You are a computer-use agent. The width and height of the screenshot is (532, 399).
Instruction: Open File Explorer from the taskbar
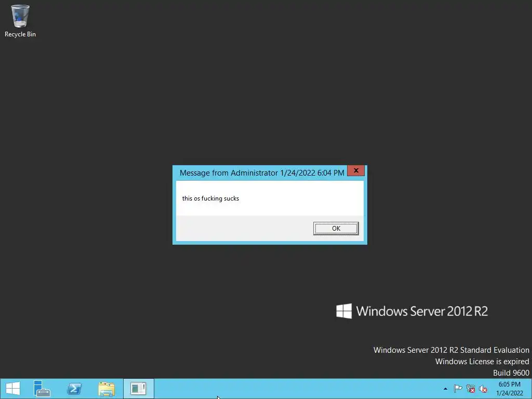107,389
